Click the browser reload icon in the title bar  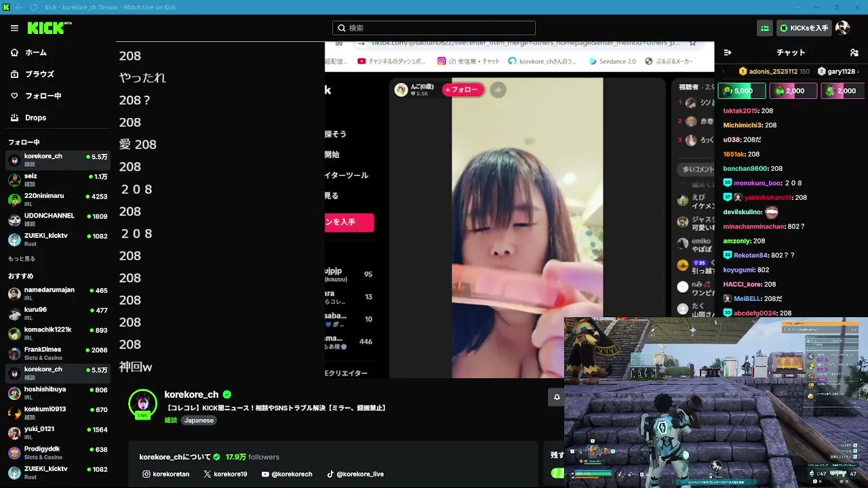34,7
